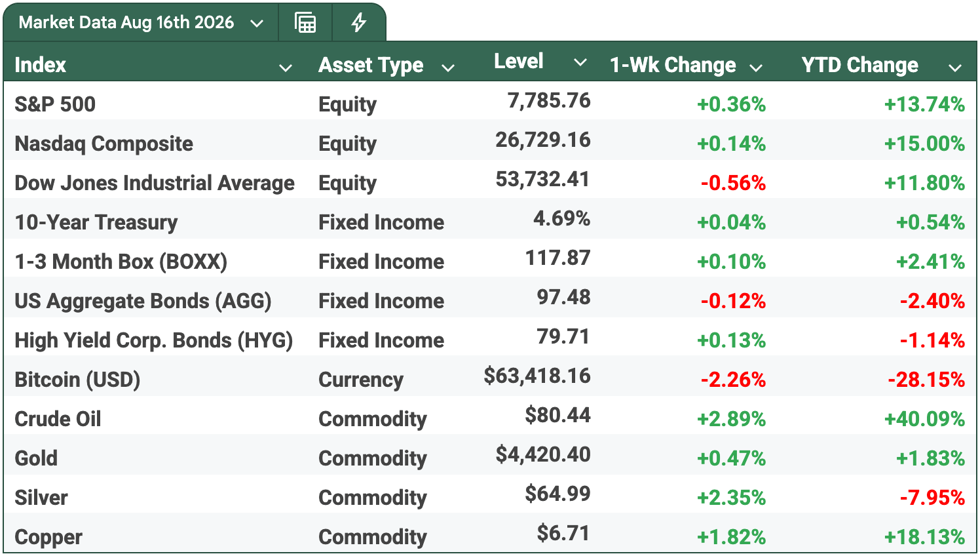Open the YTD Change column filter arrow
This screenshot has height=556, width=980.
[955, 68]
